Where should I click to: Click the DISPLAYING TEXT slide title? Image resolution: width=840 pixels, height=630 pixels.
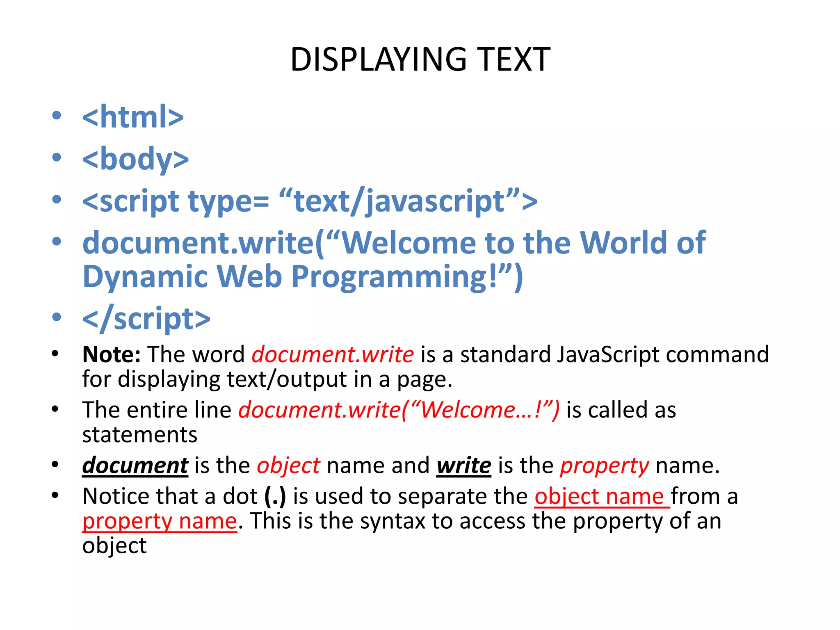[x=420, y=59]
